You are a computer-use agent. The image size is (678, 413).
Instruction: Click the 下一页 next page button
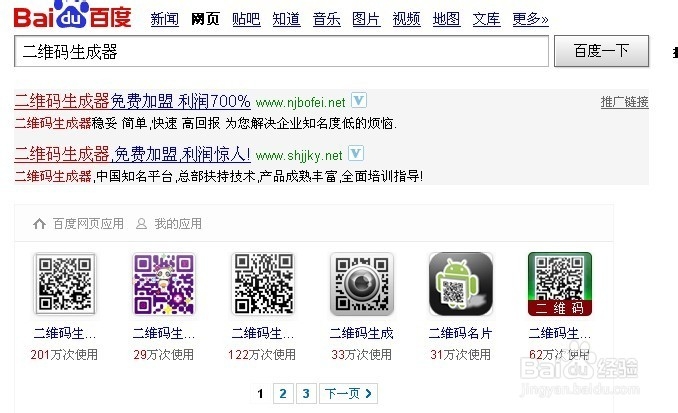348,394
